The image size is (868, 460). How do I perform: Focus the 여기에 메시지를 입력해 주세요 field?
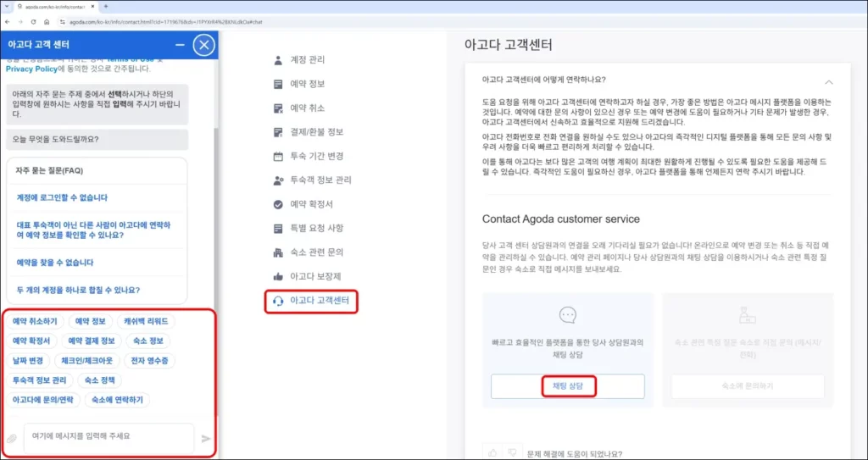108,439
